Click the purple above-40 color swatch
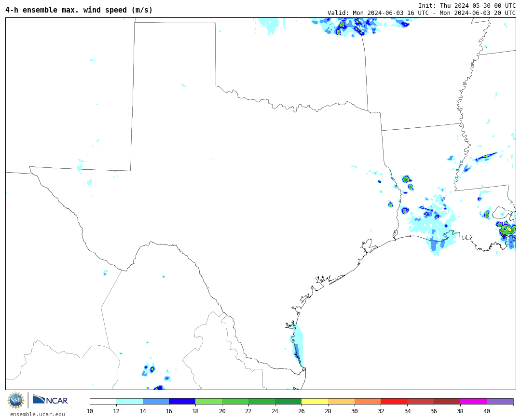Image resolution: width=521 pixels, height=420 pixels. pyautogui.click(x=500, y=401)
